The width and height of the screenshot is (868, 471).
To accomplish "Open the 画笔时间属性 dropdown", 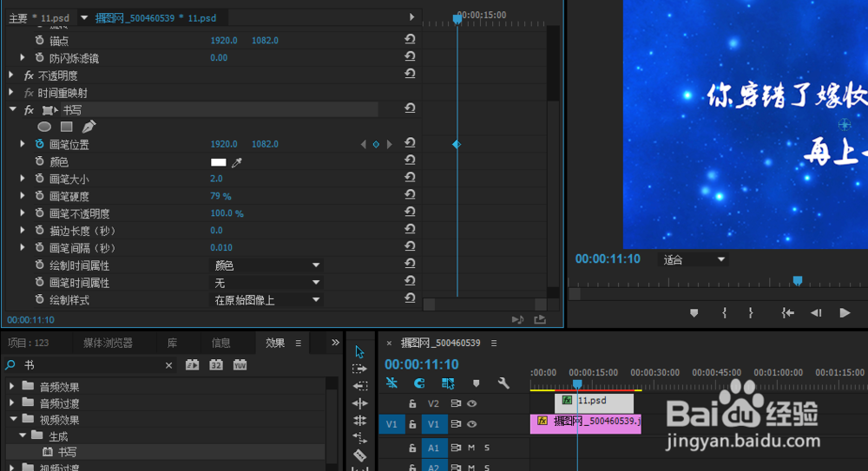I will (x=266, y=283).
